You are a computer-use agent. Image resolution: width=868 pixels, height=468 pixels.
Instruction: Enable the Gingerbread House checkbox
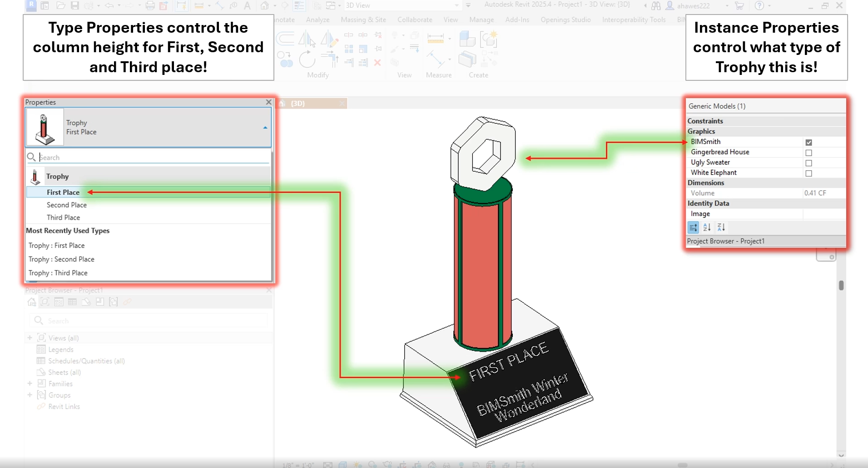click(808, 153)
